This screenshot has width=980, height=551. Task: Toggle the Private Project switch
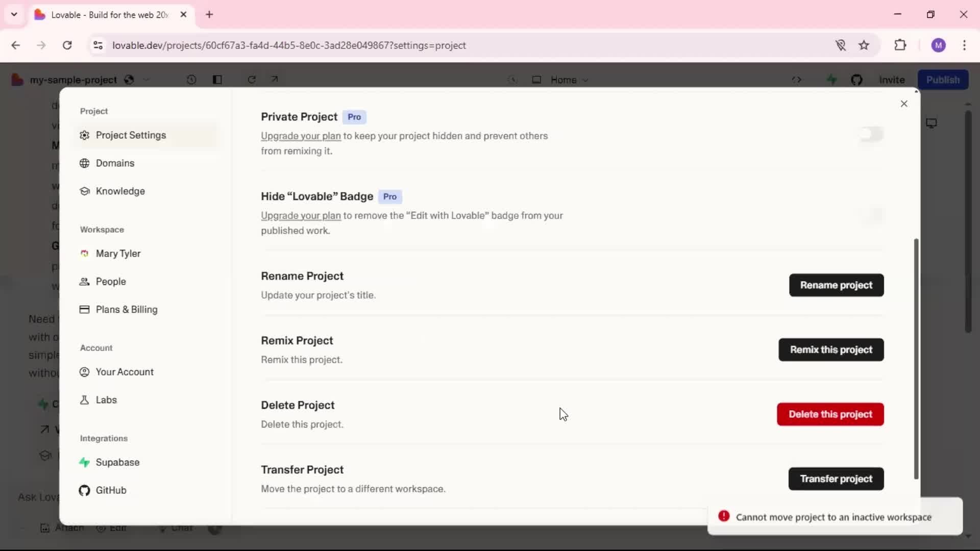tap(871, 135)
